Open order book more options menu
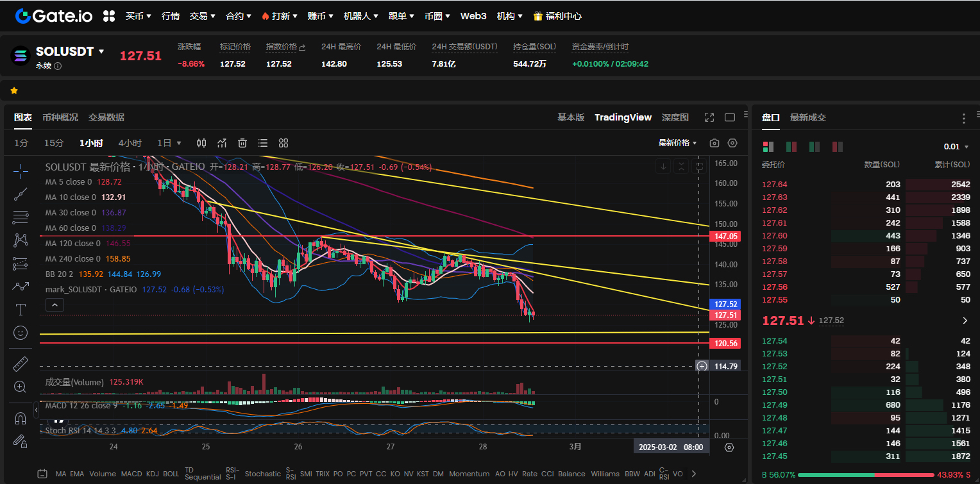Image resolution: width=980 pixels, height=484 pixels. (963, 119)
